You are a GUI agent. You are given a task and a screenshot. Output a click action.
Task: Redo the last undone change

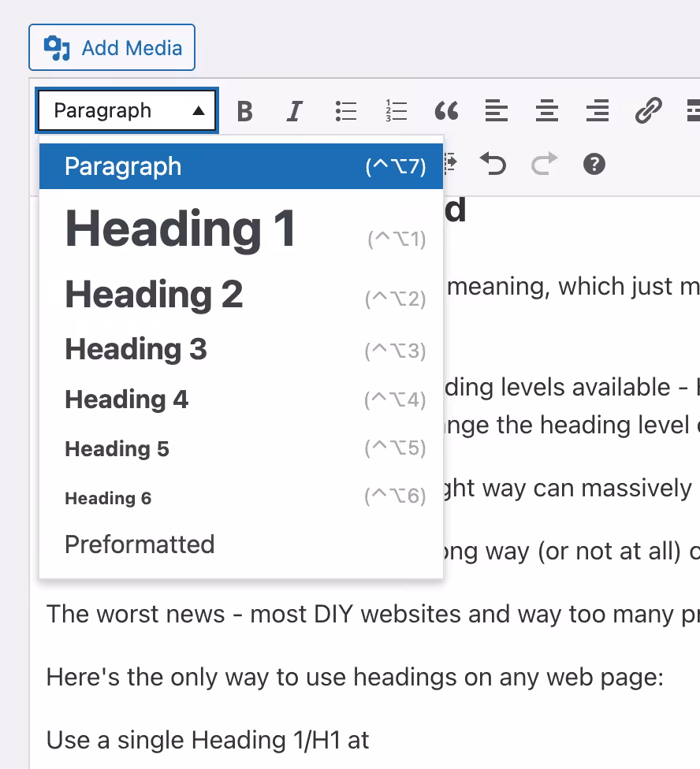(545, 164)
